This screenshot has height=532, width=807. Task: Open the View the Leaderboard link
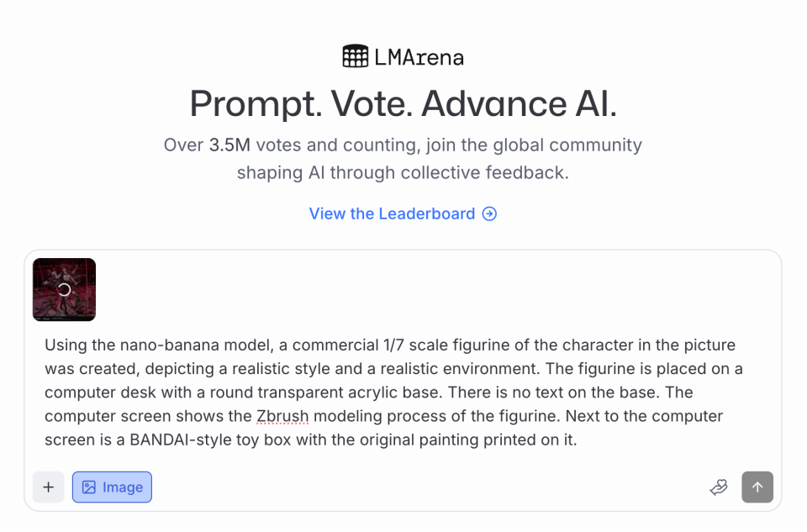tap(392, 213)
